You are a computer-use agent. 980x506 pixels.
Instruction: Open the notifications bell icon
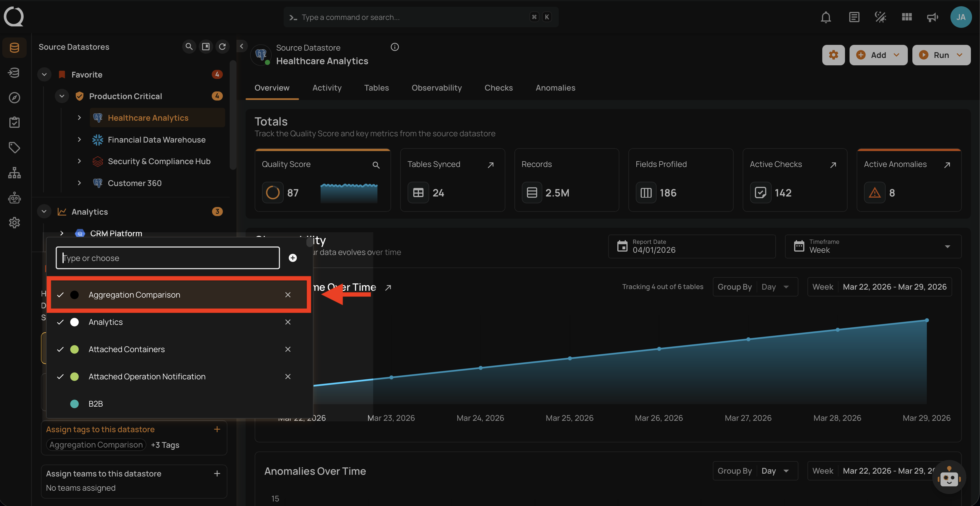[826, 17]
